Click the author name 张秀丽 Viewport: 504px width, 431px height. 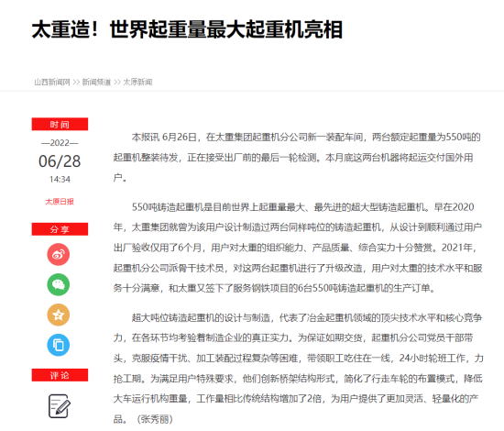point(155,419)
